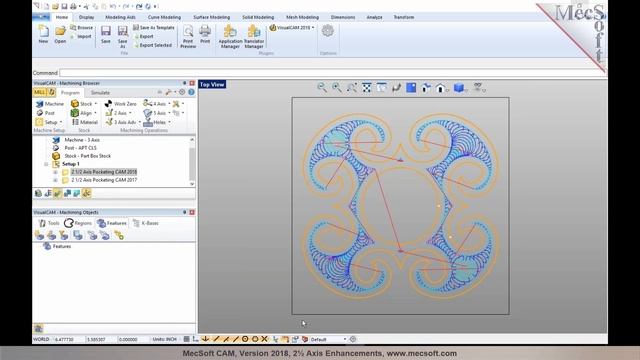Click the Save As icon

click(x=122, y=36)
